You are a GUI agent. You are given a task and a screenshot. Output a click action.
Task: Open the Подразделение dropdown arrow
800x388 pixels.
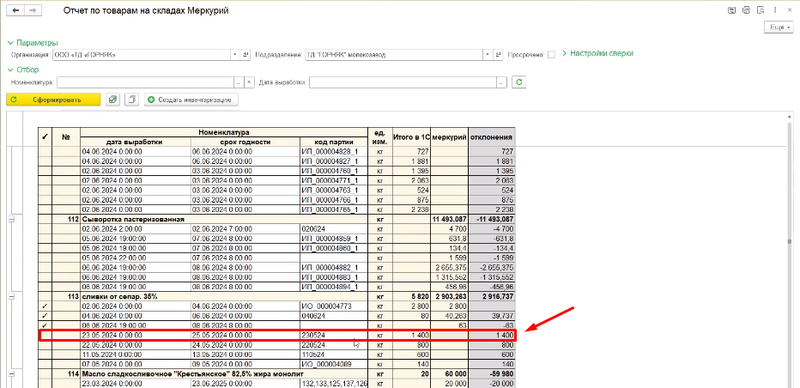[x=487, y=54]
